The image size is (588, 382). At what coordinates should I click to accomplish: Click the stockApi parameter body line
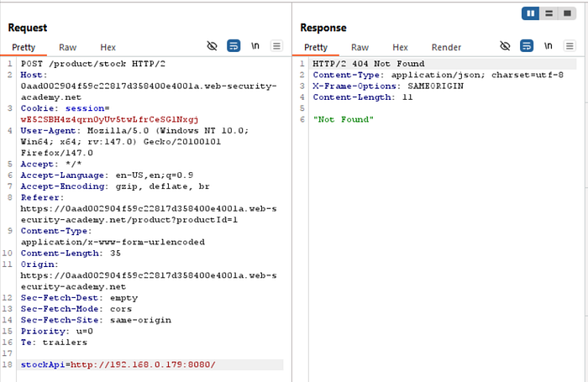[150, 364]
